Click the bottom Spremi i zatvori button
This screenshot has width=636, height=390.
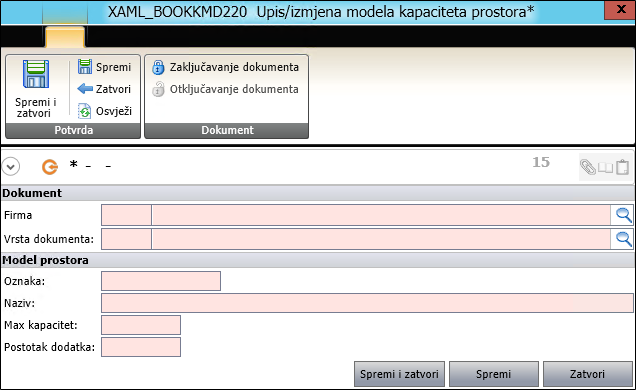(399, 374)
